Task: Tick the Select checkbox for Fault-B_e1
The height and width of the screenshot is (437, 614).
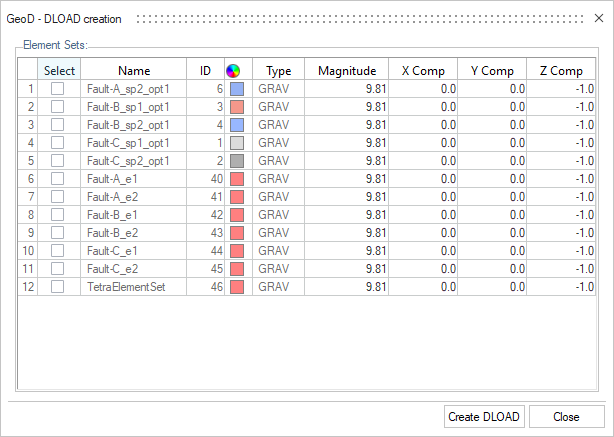Action: (58, 215)
